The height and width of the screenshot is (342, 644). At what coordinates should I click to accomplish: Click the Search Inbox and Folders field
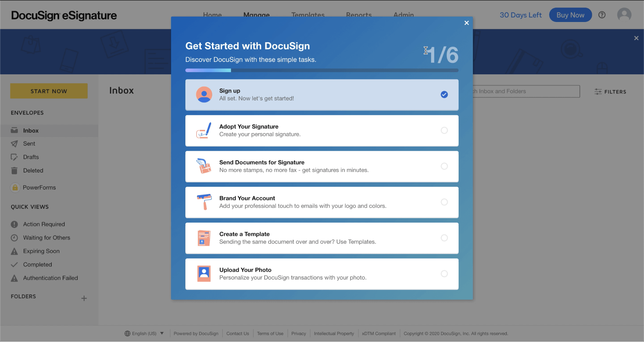(526, 91)
